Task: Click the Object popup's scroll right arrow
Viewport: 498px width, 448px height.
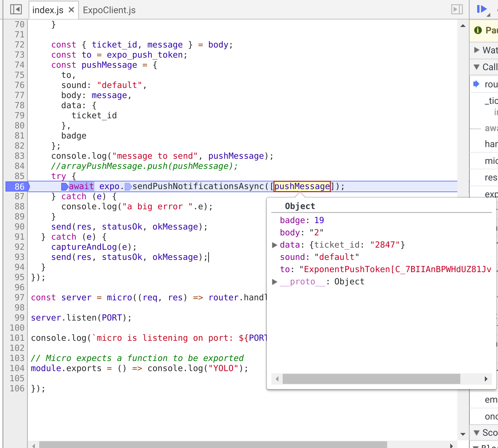Action: point(486,379)
